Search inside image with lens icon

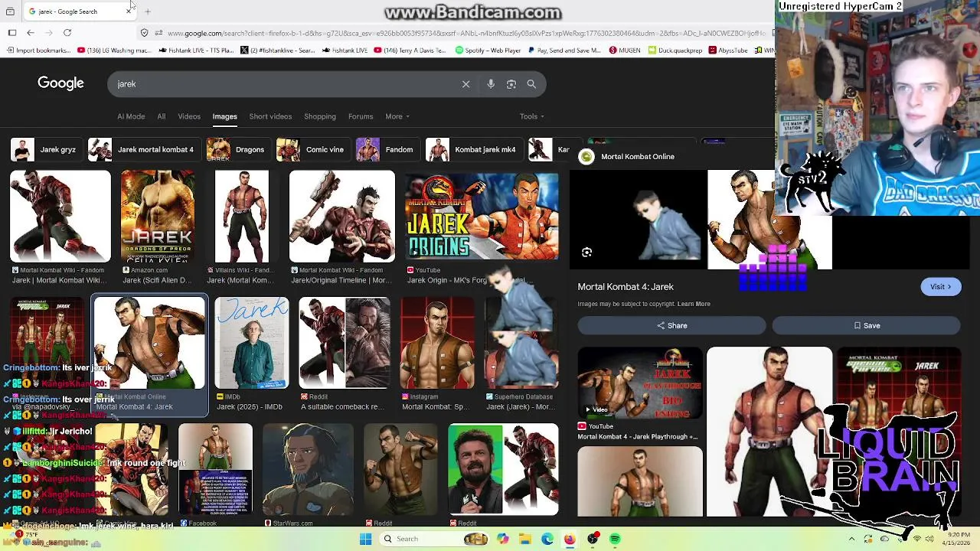tap(586, 253)
